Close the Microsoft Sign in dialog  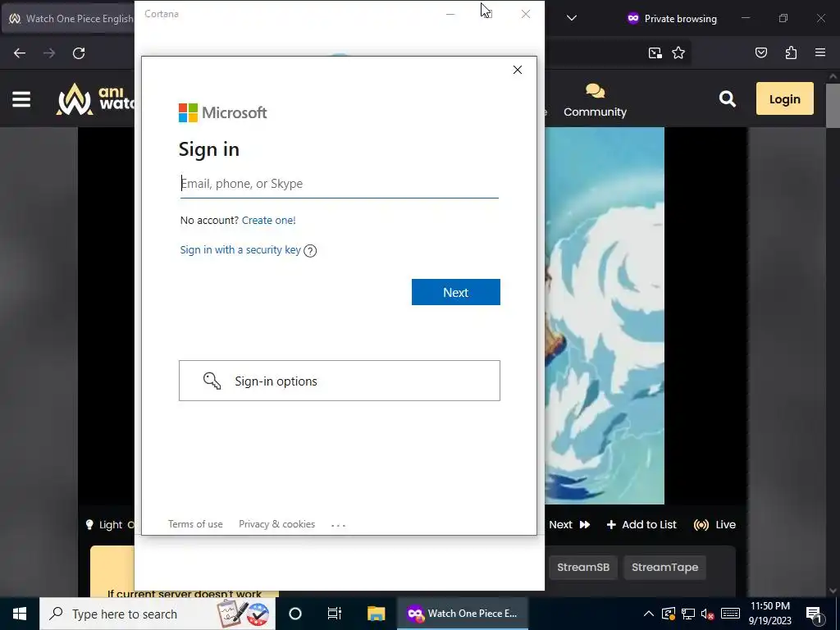click(x=517, y=70)
